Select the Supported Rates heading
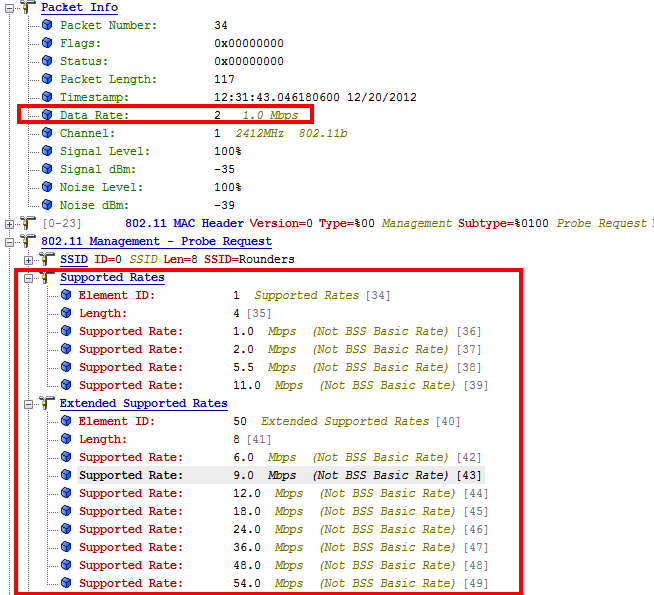 click(112, 277)
